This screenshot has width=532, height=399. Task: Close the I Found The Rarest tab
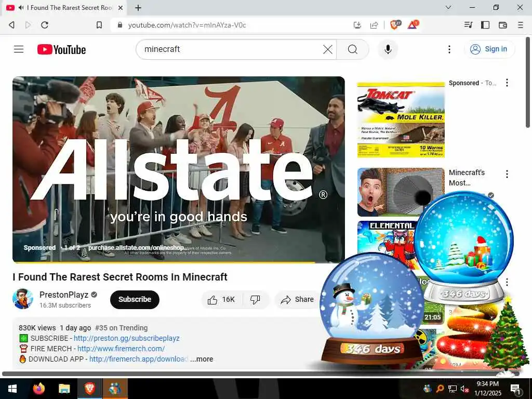click(121, 7)
